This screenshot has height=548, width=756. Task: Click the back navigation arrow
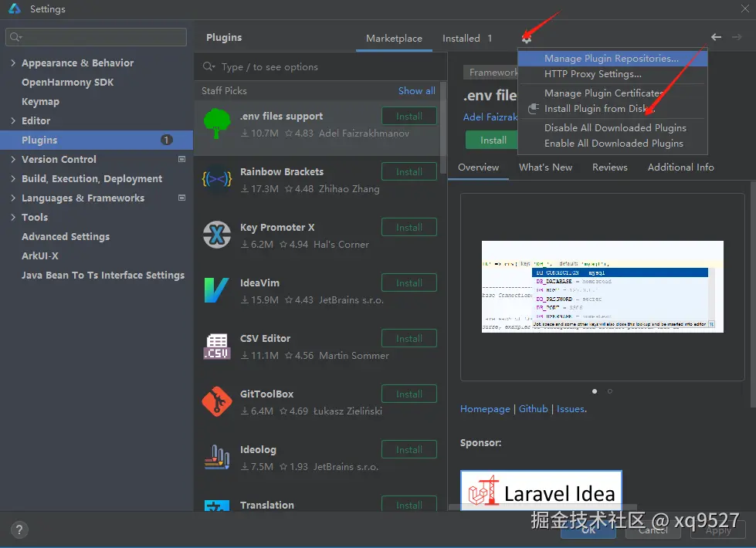point(716,37)
